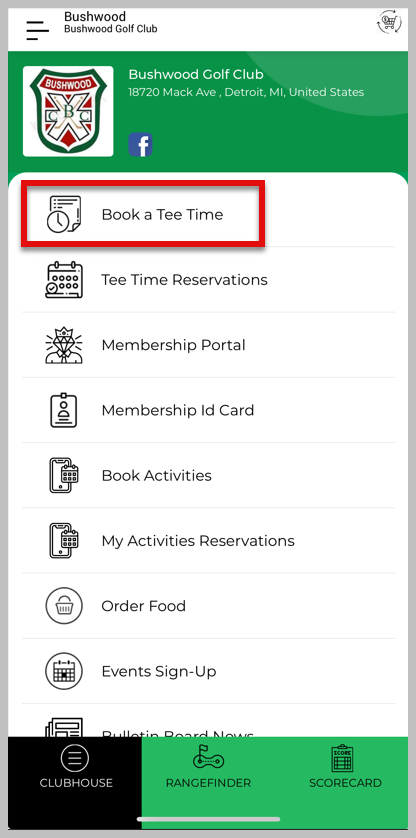Tap the Events Sign-Up calendar icon
Image resolution: width=416 pixels, height=838 pixels.
(x=64, y=671)
